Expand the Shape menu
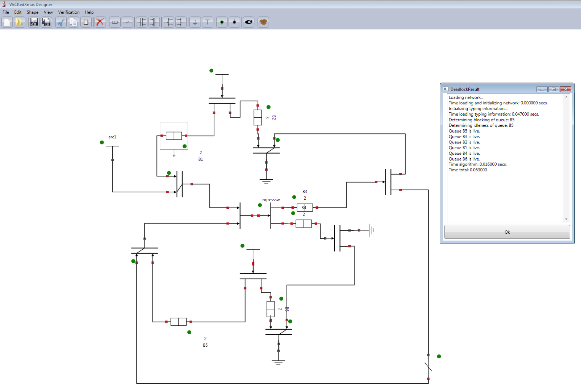This screenshot has height=392, width=581. point(32,12)
